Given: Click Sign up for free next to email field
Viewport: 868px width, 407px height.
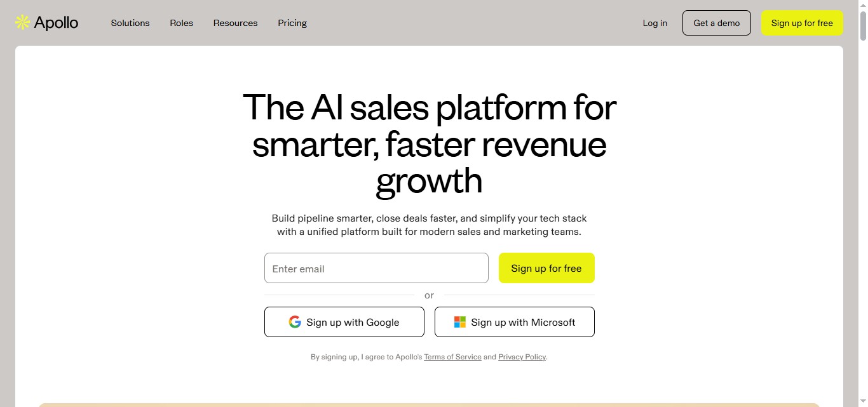Looking at the screenshot, I should pyautogui.click(x=546, y=268).
